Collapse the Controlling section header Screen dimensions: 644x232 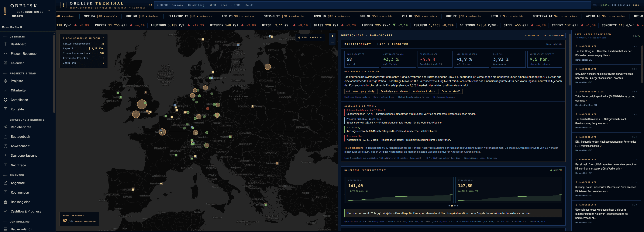coord(19,221)
